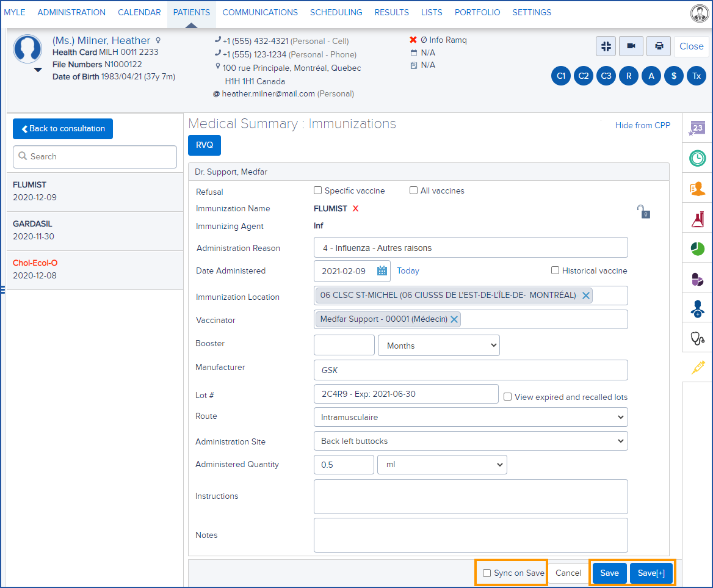The height and width of the screenshot is (588, 713).
Task: Switch to the CALENDAR menu item
Action: (139, 12)
